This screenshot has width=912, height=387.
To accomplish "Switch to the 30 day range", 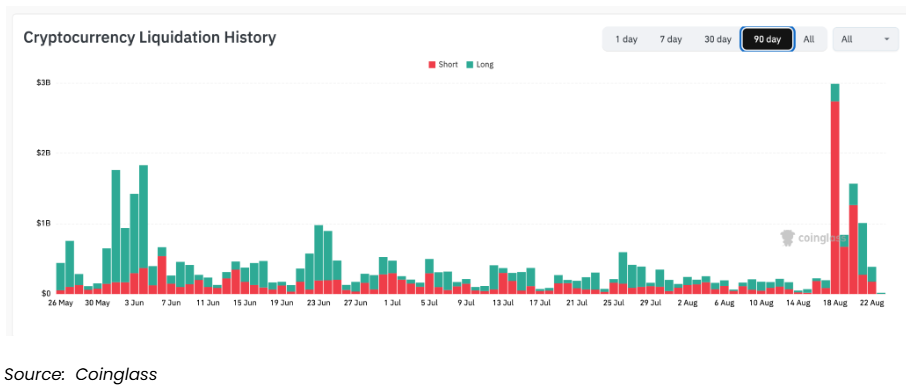I will 717,40.
